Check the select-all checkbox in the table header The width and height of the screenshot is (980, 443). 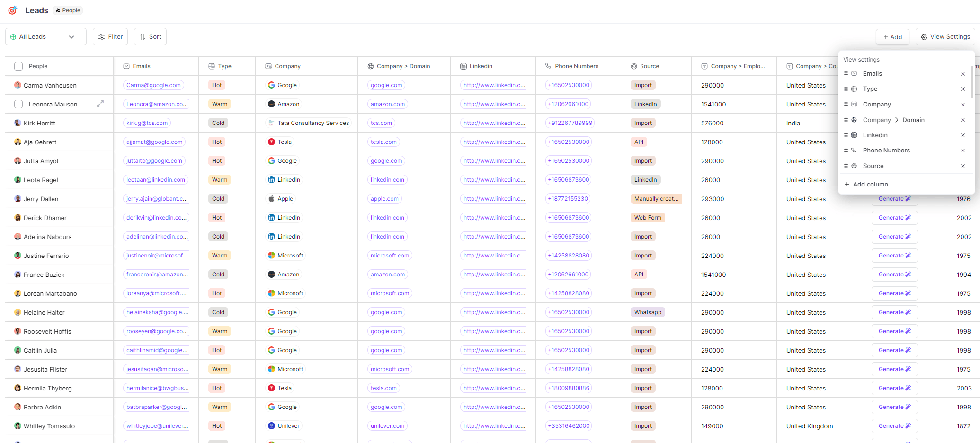tap(18, 66)
